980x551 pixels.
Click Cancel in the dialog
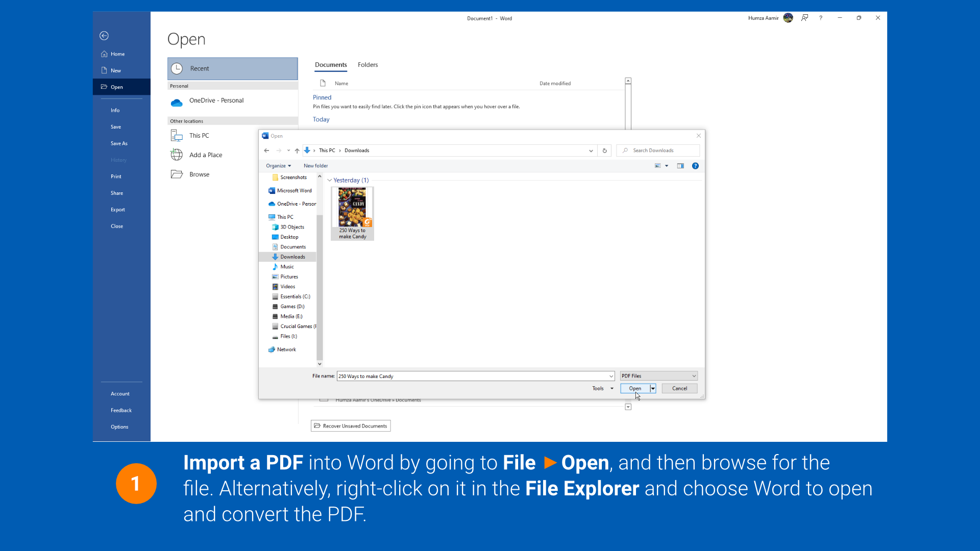679,389
